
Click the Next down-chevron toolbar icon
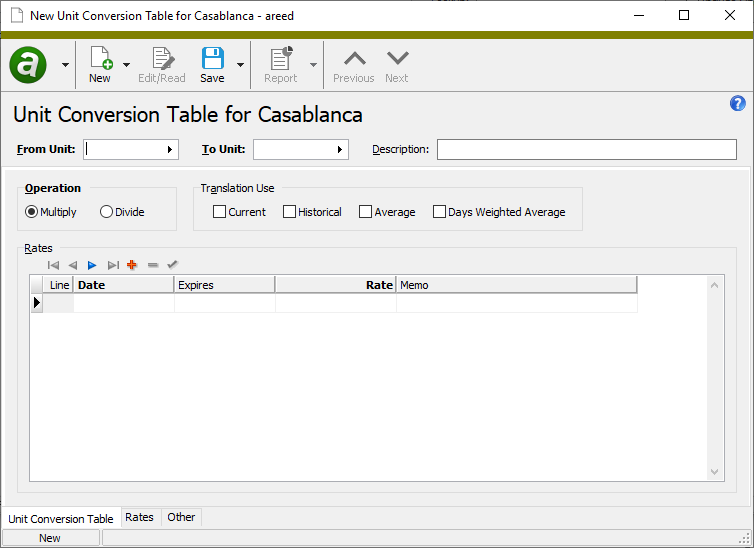[x=397, y=59]
